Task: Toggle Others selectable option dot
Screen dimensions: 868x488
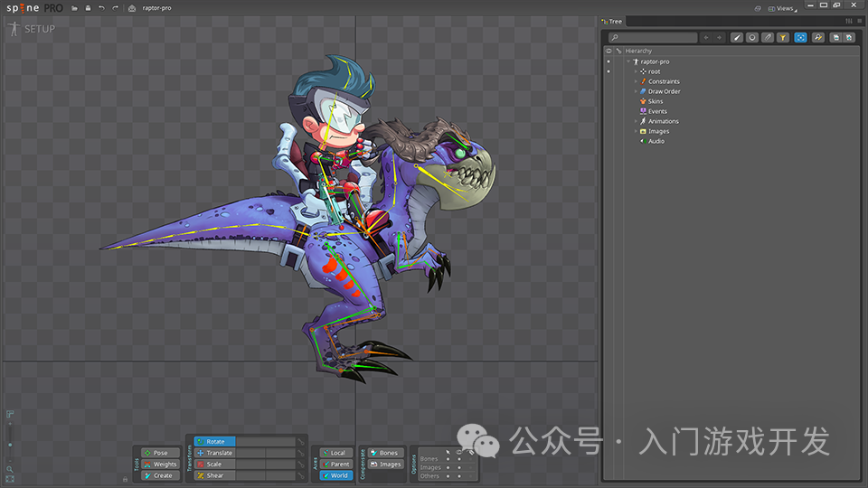Action: pos(448,476)
